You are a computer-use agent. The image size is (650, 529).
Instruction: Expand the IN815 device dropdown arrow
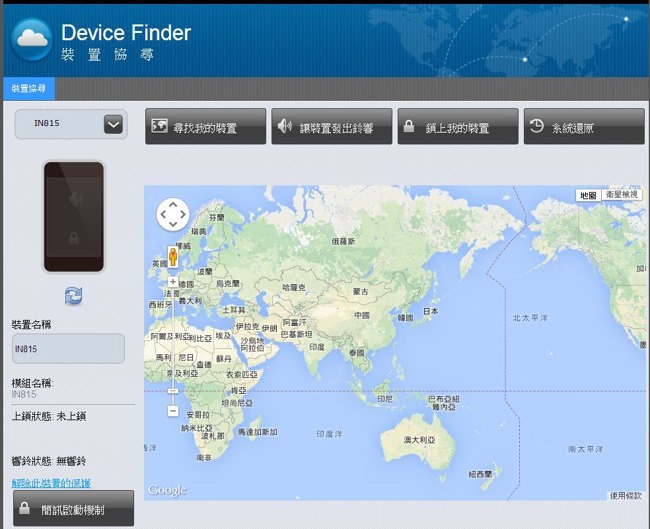coord(113,124)
